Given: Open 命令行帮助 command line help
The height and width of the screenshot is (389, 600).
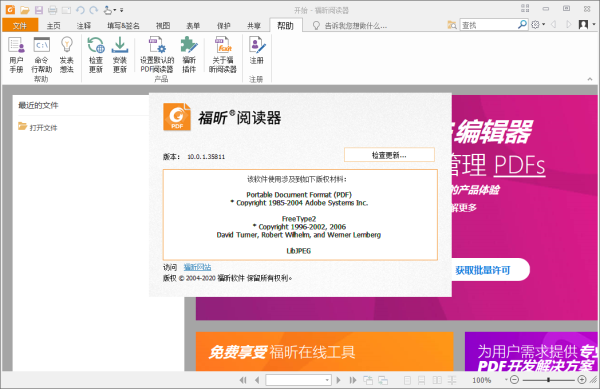Looking at the screenshot, I should (41, 55).
